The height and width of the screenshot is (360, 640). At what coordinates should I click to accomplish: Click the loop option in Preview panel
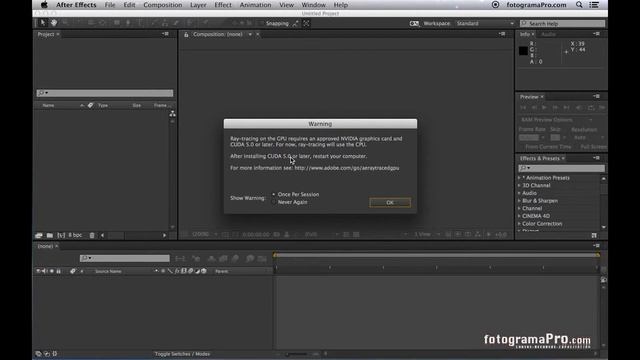click(591, 108)
